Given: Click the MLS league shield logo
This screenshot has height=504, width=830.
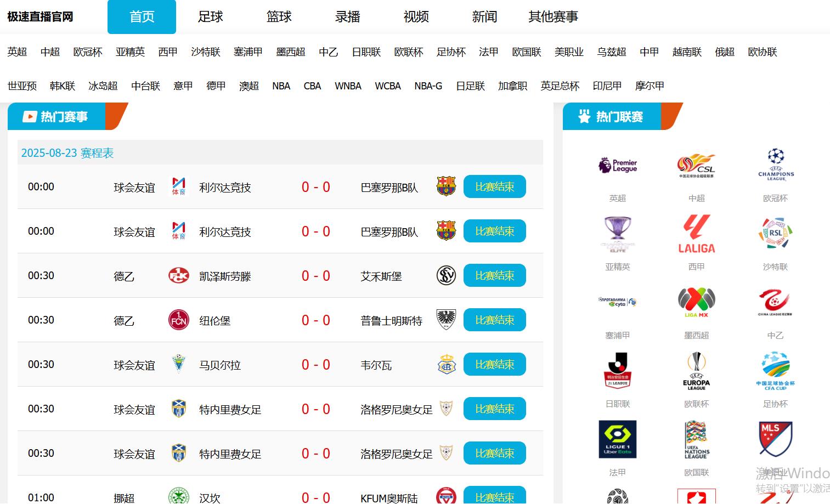Looking at the screenshot, I should [x=775, y=439].
